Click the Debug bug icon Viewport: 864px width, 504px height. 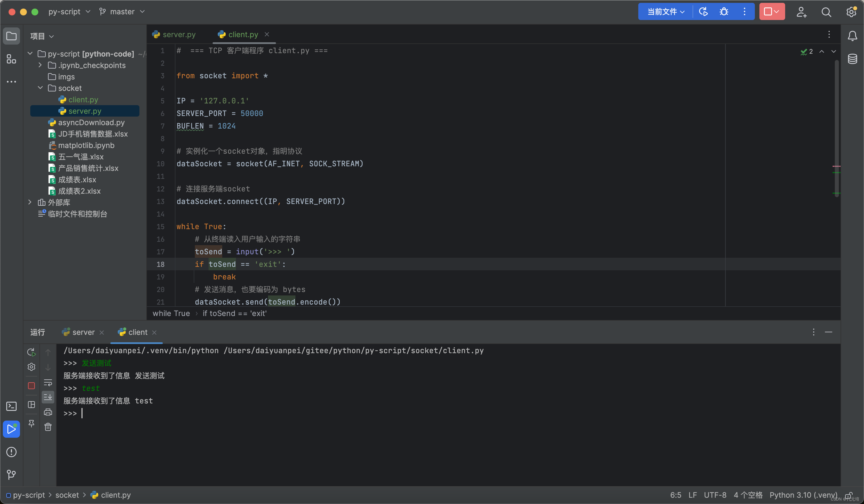[x=724, y=12]
